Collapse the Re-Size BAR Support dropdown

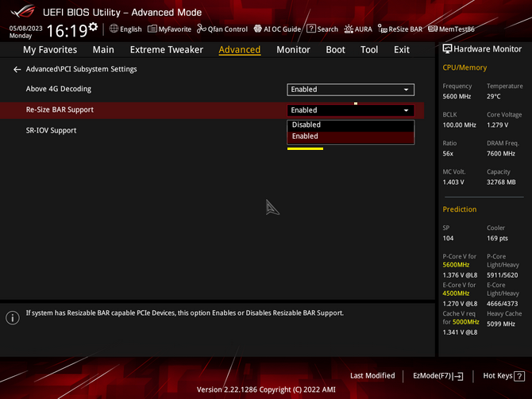point(350,110)
